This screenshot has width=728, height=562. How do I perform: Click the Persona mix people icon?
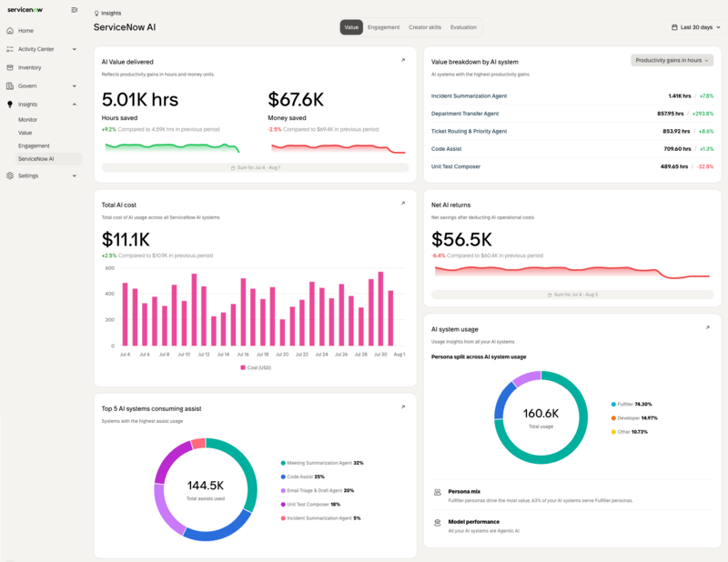coord(438,492)
